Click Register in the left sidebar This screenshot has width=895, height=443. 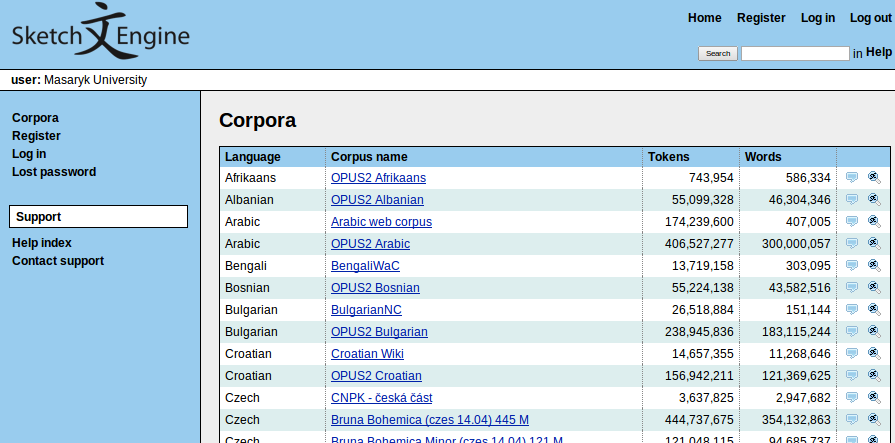point(36,136)
